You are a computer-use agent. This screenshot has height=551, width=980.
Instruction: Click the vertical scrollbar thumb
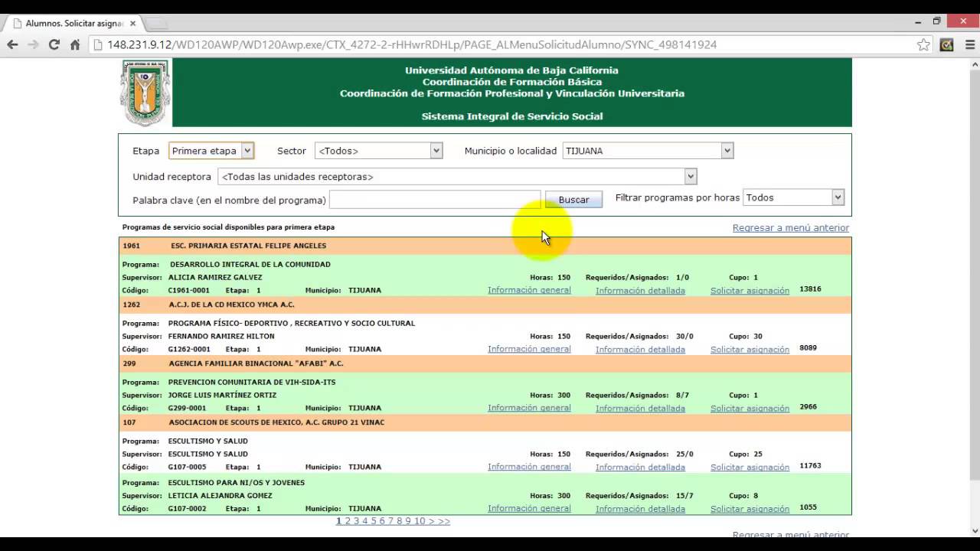974,275
